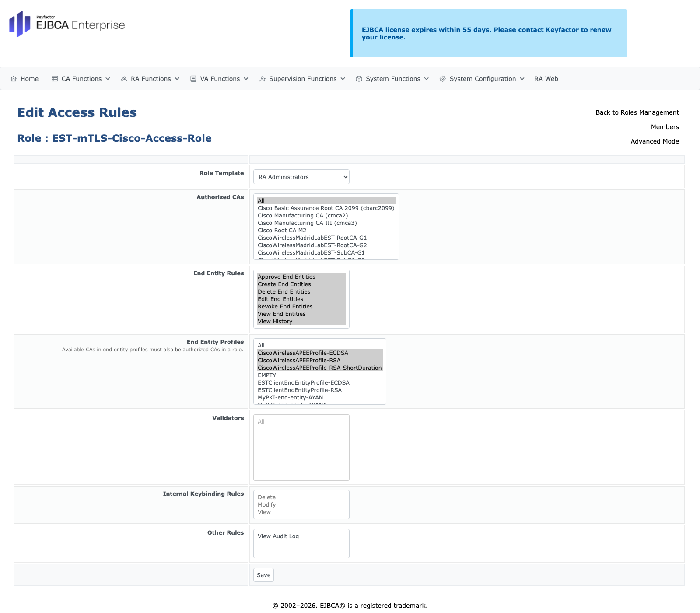Viewport: 700px width, 613px height.
Task: Select Cisco Manufacturing CA (cmca2)
Action: point(326,216)
